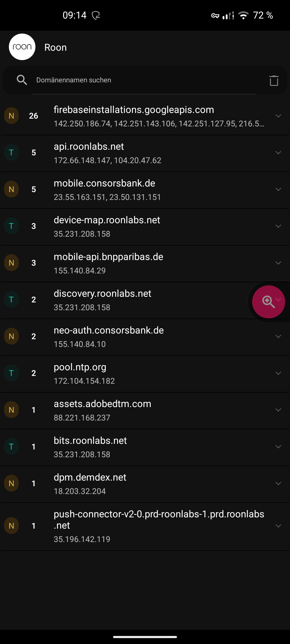The image size is (290, 644).
Task: Expand push-connector-v2-0 entry chevron
Action: 278,526
